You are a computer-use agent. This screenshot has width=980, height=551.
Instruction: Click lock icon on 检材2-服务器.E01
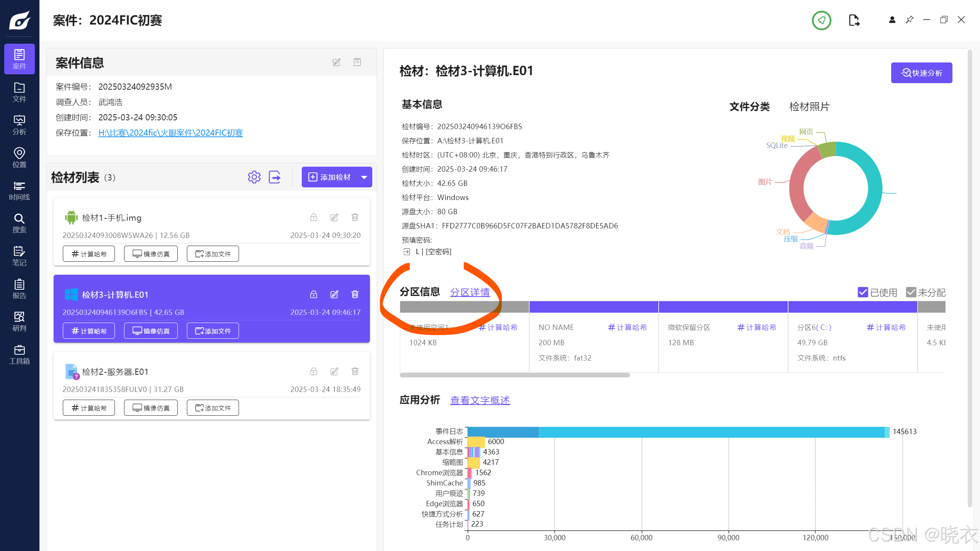313,371
